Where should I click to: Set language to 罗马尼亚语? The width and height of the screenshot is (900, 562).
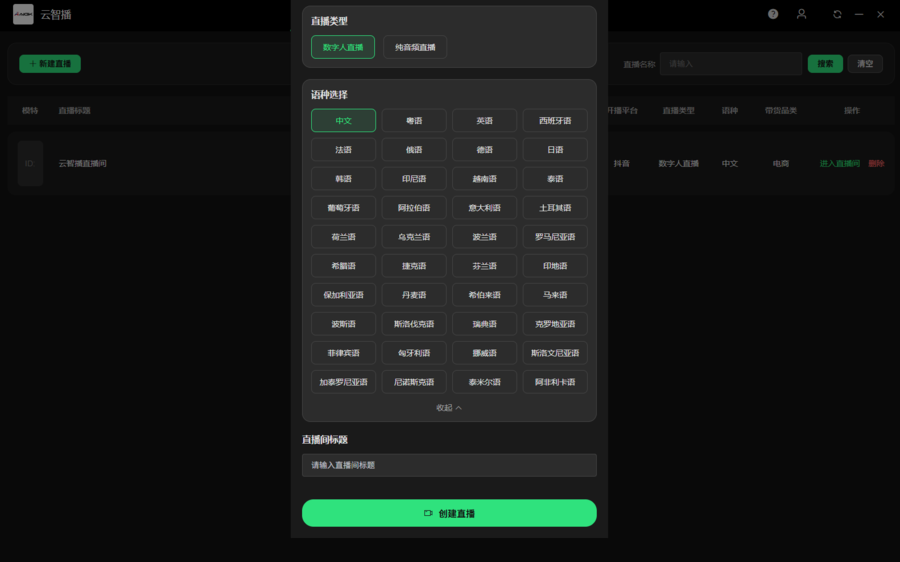point(555,237)
